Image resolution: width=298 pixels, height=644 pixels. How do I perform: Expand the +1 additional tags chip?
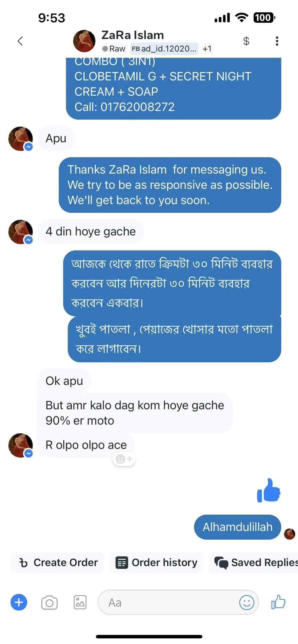207,49
